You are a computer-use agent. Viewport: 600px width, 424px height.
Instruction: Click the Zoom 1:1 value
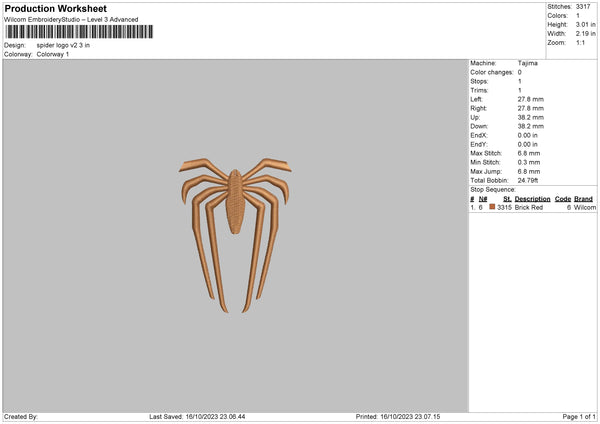click(x=580, y=42)
